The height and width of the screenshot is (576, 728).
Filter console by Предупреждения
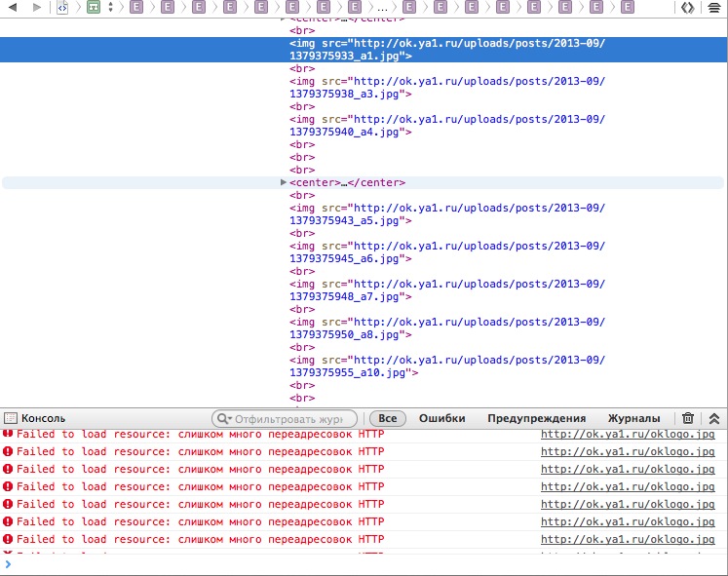pyautogui.click(x=536, y=418)
